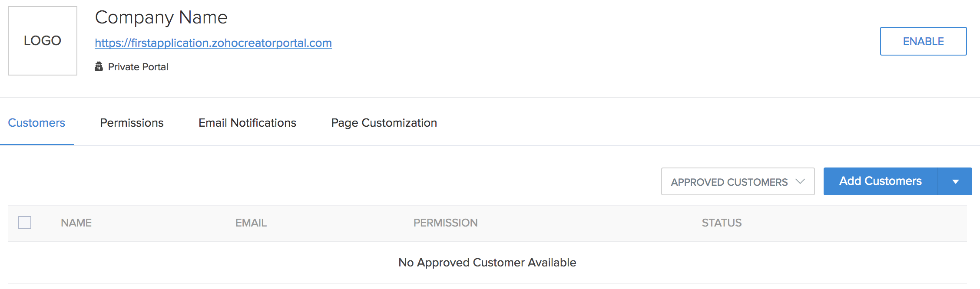This screenshot has width=980, height=289.
Task: Switch to the Customers tab
Action: click(36, 123)
